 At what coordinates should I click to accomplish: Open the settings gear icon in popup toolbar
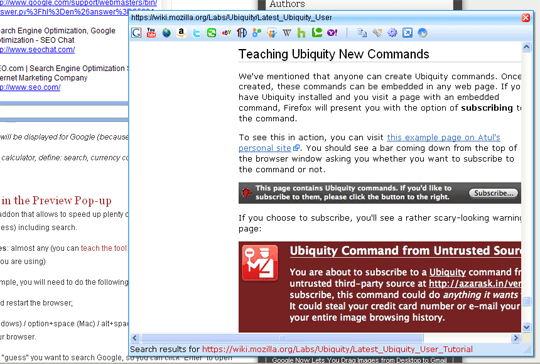(392, 33)
